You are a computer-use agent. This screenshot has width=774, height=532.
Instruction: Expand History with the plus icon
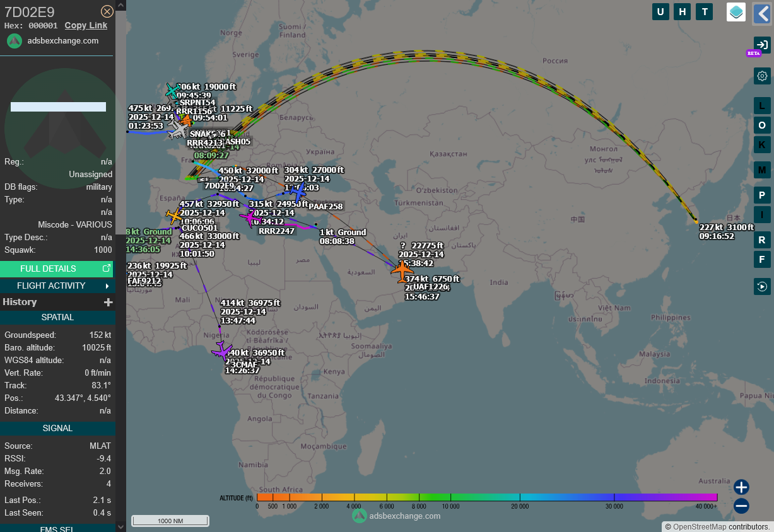point(108,302)
